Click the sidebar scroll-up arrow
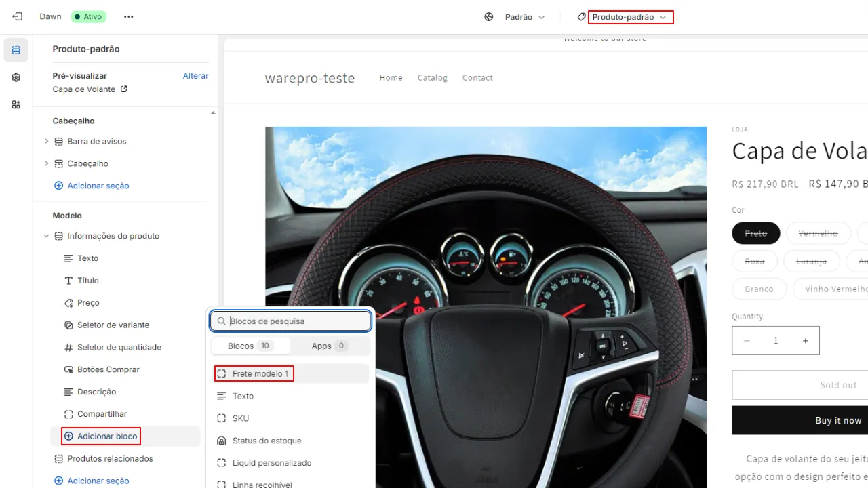This screenshot has height=488, width=868. pos(213,113)
